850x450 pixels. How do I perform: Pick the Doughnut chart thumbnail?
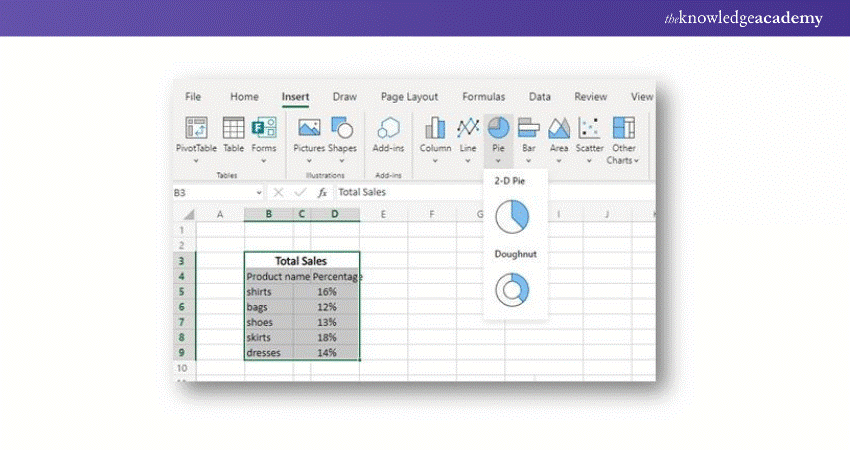[x=512, y=290]
